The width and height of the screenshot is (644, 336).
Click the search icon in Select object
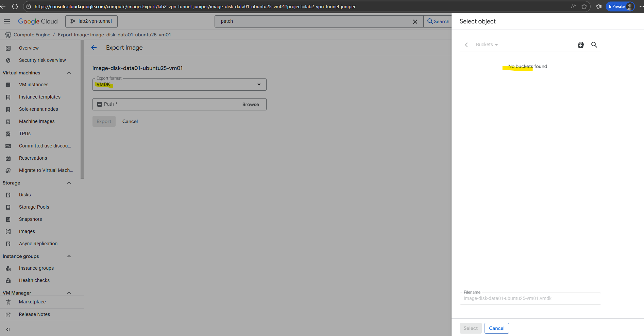(594, 45)
